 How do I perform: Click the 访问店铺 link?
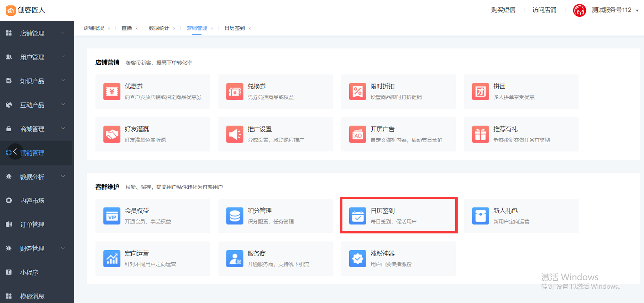point(544,10)
